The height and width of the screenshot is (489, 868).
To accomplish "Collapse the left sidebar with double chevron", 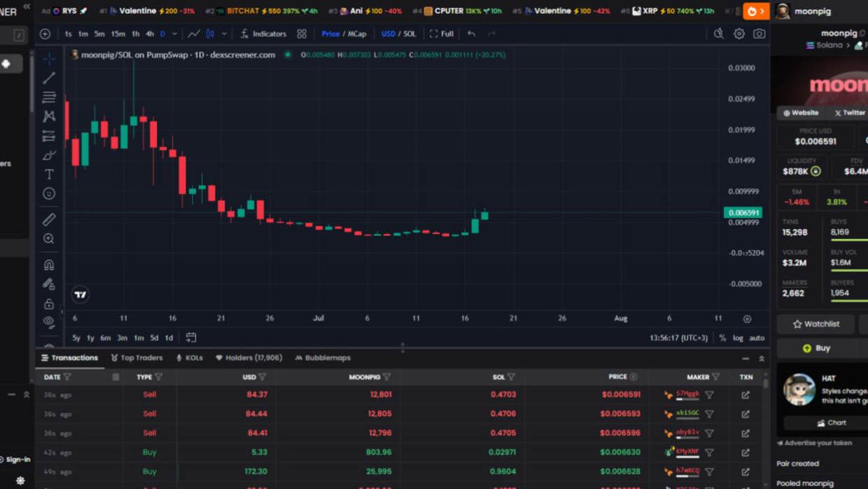I will coord(27,6).
